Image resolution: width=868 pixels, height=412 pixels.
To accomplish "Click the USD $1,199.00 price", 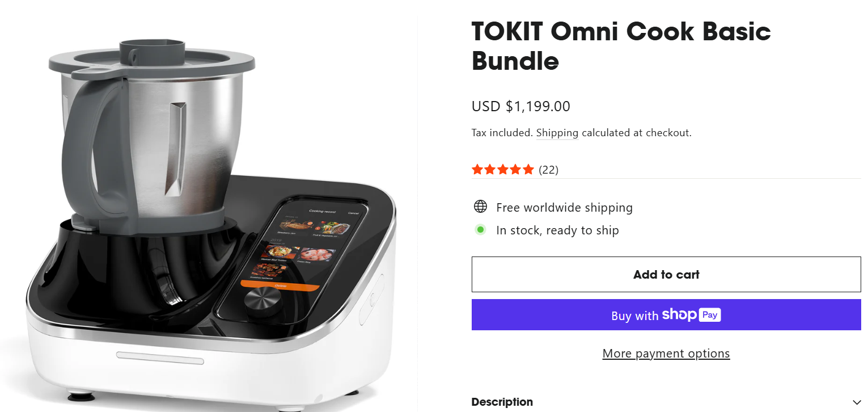I will click(x=520, y=106).
